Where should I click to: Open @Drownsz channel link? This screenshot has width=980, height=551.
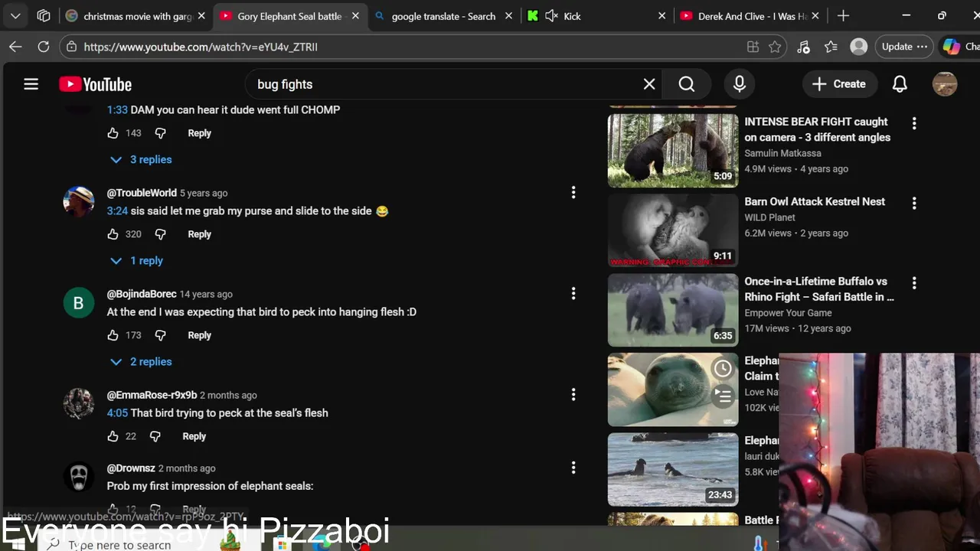[131, 468]
